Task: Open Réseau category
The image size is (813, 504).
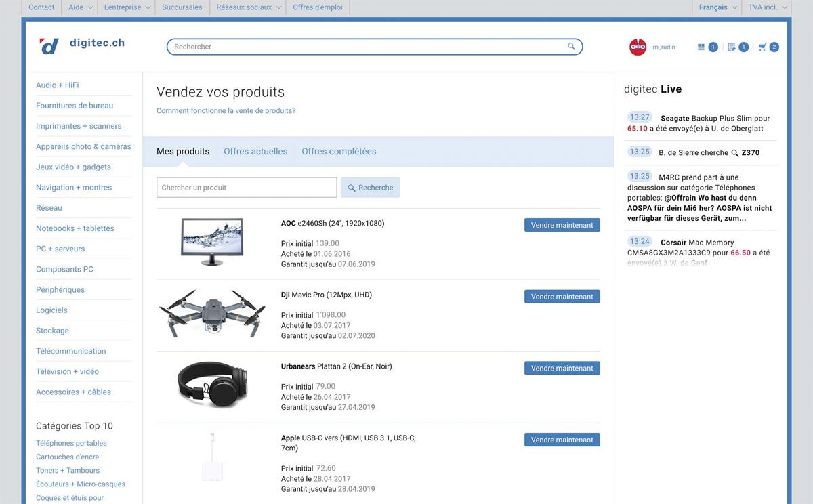Action: tap(49, 208)
